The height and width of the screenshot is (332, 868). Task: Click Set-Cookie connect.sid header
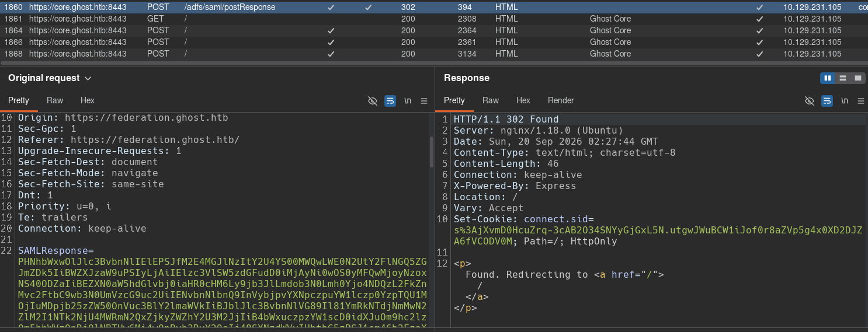[x=658, y=230]
